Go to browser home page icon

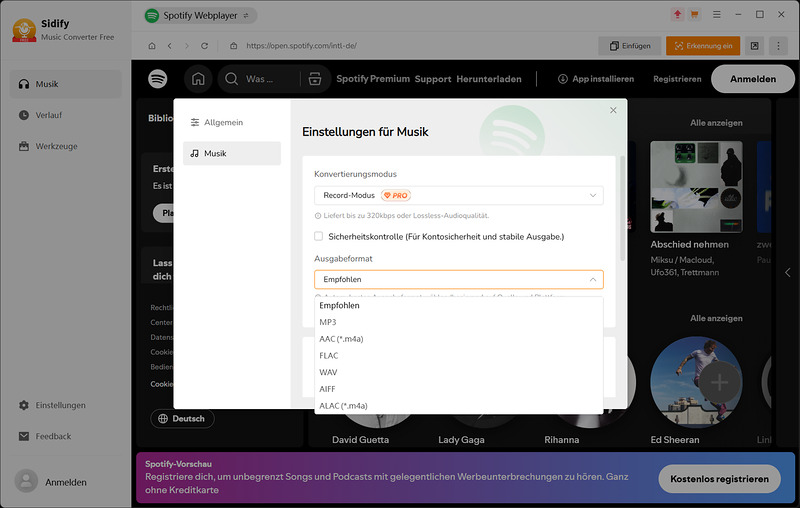coord(152,46)
